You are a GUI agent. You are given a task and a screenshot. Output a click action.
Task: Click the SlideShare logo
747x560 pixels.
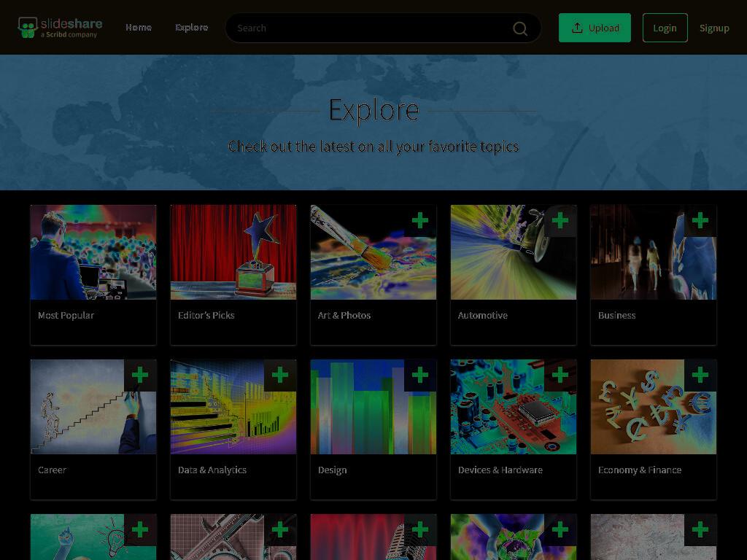coord(60,28)
